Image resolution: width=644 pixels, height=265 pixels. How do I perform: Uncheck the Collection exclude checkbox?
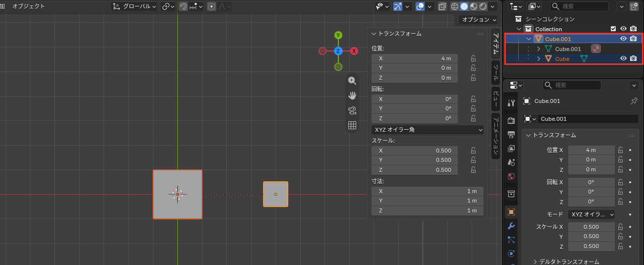(x=614, y=29)
